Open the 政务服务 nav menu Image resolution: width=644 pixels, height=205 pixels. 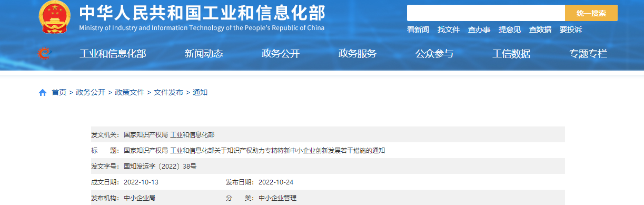358,53
